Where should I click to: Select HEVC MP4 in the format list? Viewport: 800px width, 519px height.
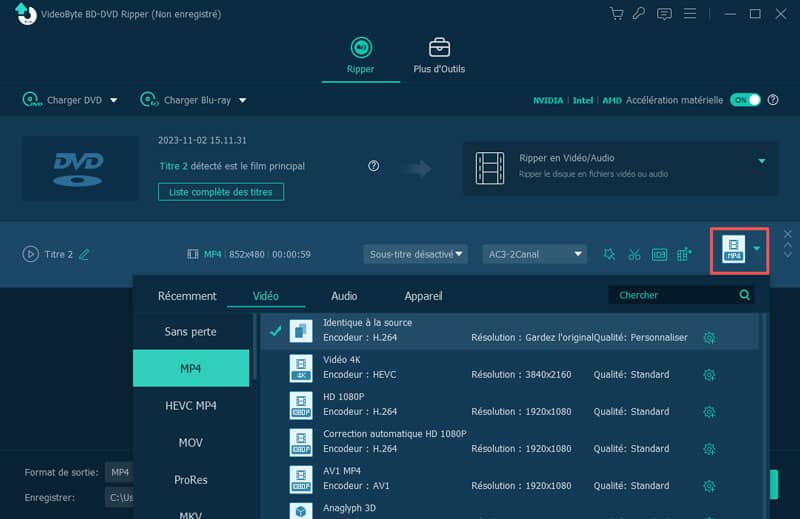point(191,406)
